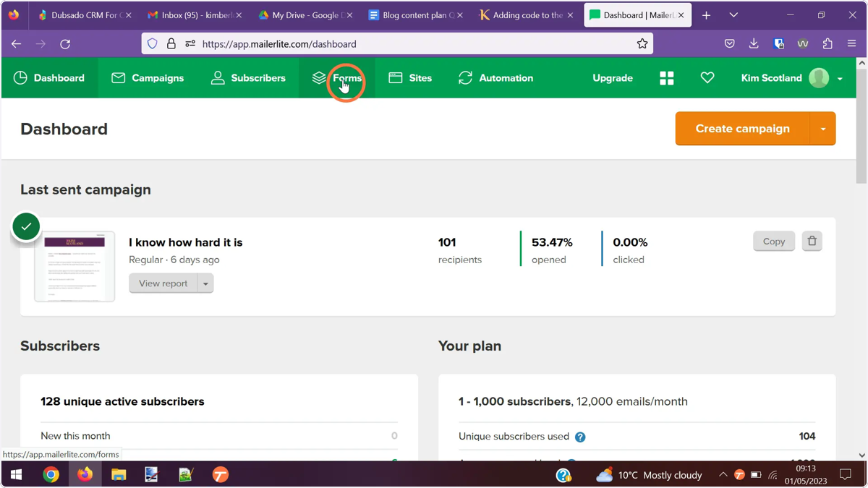Open the list all tabs chevron
Viewport: 868px width, 488px height.
(x=733, y=15)
